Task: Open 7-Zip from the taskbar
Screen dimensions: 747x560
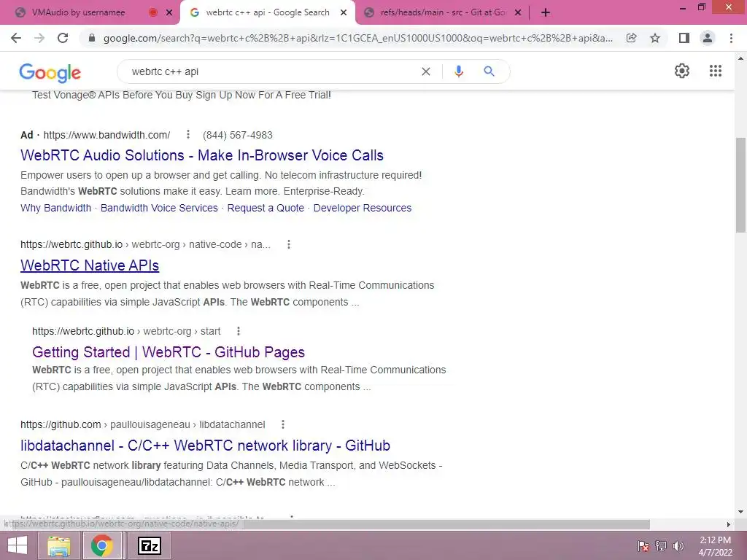Action: click(149, 545)
